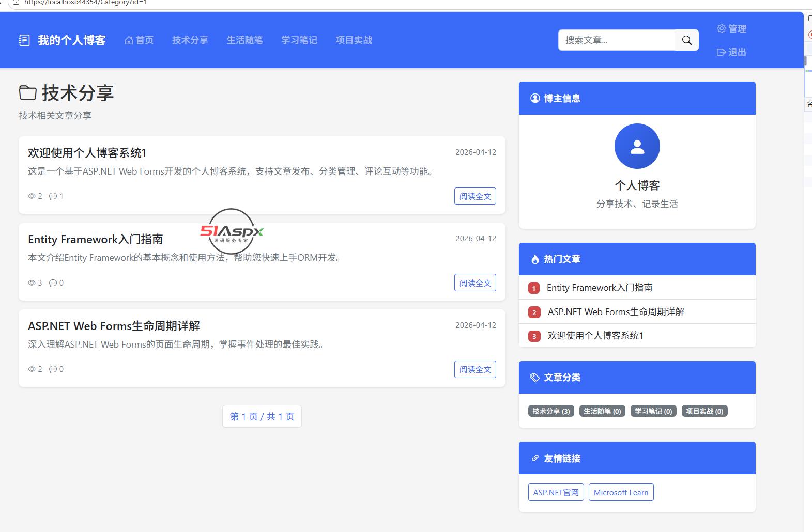Click the gear icon next to 管理
812x532 pixels.
722,28
